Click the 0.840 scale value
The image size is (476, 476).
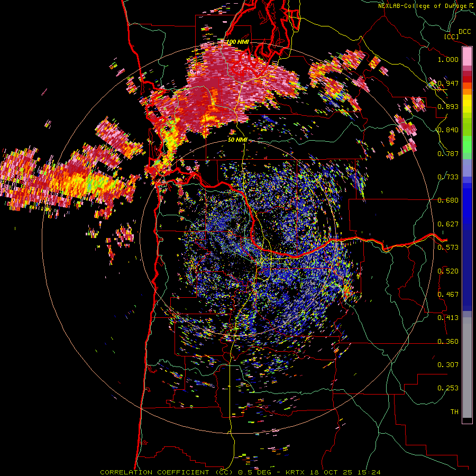(448, 130)
